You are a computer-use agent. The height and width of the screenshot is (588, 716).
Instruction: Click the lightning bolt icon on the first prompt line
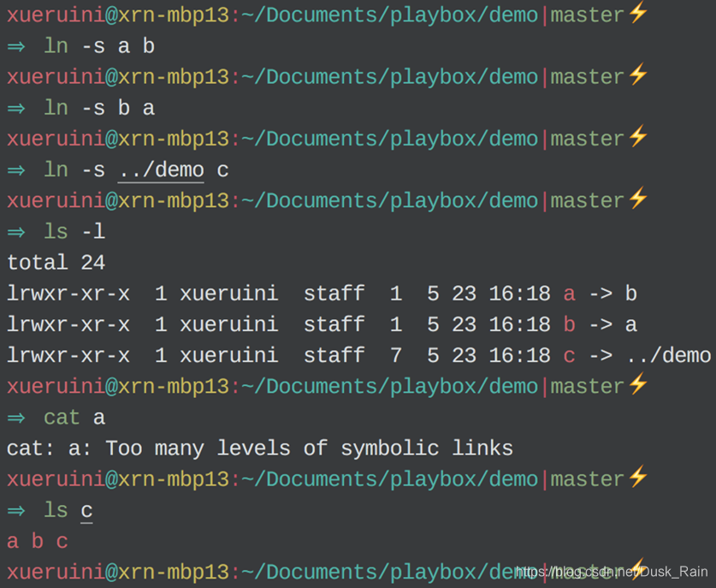(x=637, y=14)
